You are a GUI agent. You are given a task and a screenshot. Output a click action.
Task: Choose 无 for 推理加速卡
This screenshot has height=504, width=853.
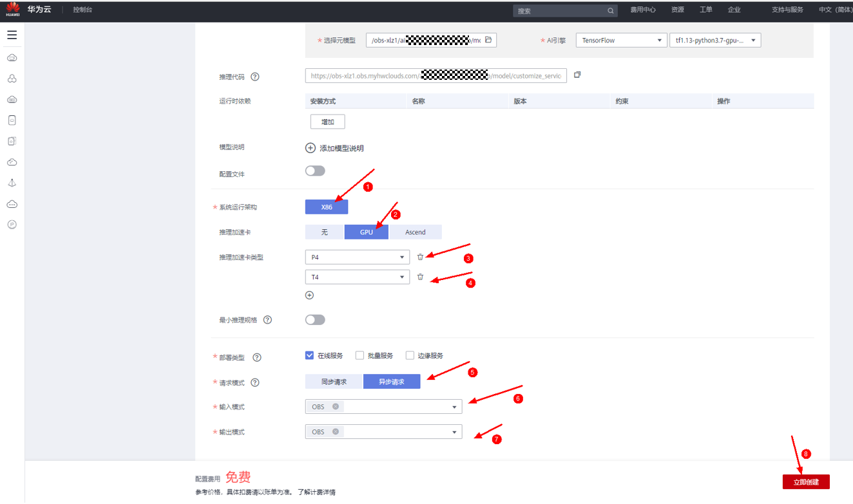click(325, 232)
